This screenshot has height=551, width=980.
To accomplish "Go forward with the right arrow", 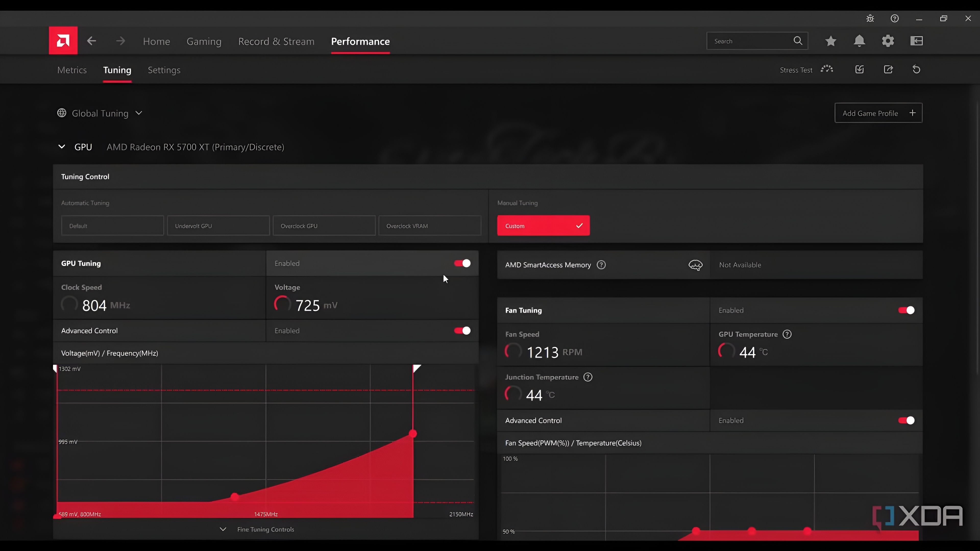I will click(121, 41).
